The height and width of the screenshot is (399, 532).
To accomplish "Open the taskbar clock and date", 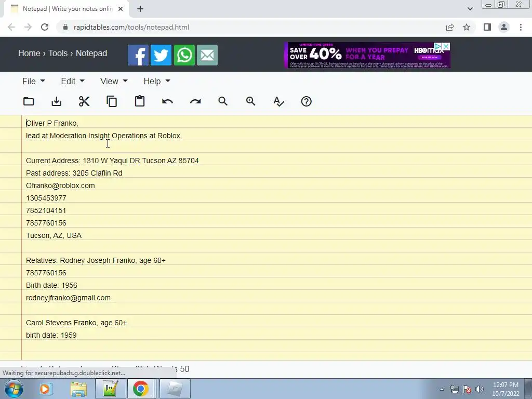I will pos(506,389).
